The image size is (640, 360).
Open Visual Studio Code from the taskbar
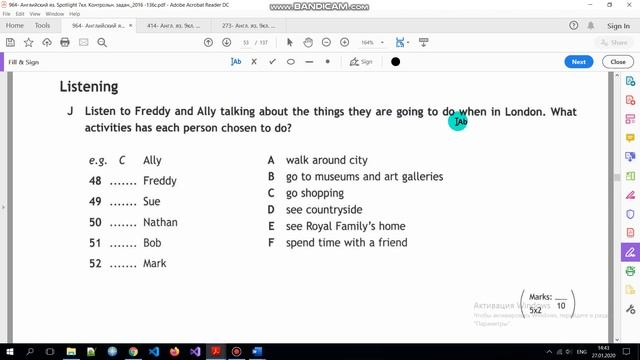(x=154, y=351)
